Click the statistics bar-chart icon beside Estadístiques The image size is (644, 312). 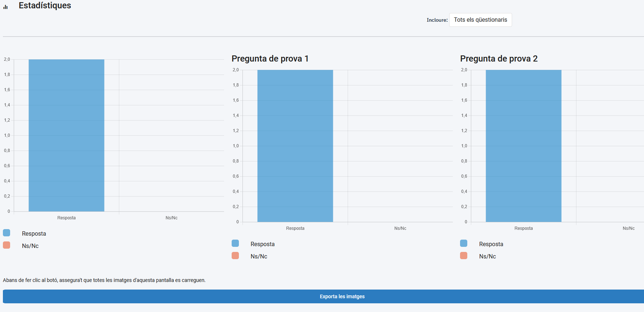(x=5, y=7)
